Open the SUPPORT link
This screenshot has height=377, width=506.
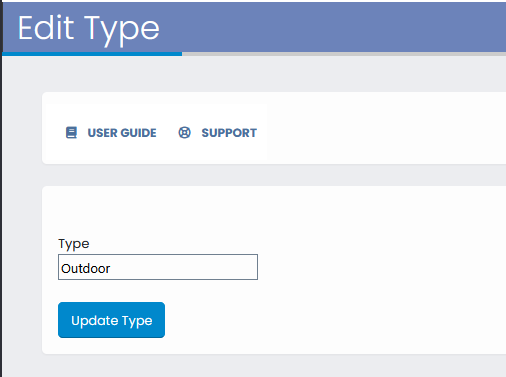(229, 133)
